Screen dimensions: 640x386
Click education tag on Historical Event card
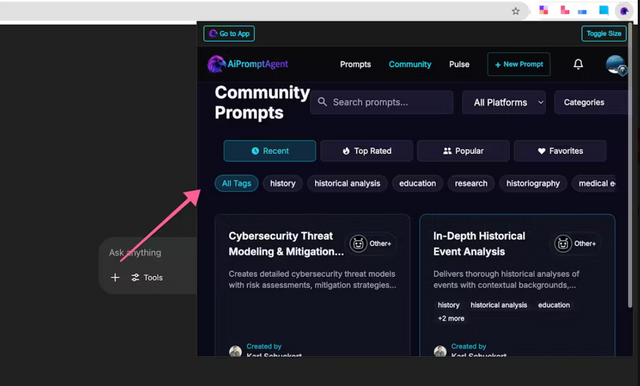click(554, 305)
